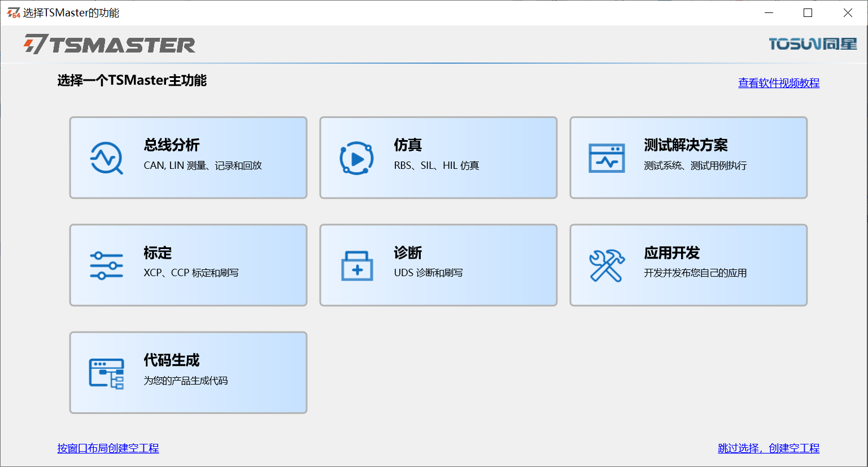Image resolution: width=868 pixels, height=467 pixels.
Task: Click the TOSUN 同星 brand logo
Action: coord(813,43)
